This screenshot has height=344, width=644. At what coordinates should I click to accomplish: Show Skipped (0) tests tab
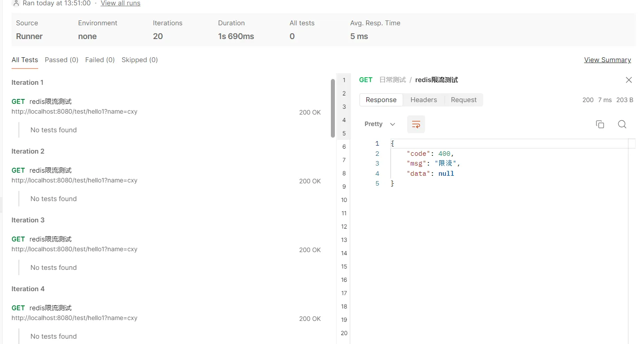(x=139, y=60)
